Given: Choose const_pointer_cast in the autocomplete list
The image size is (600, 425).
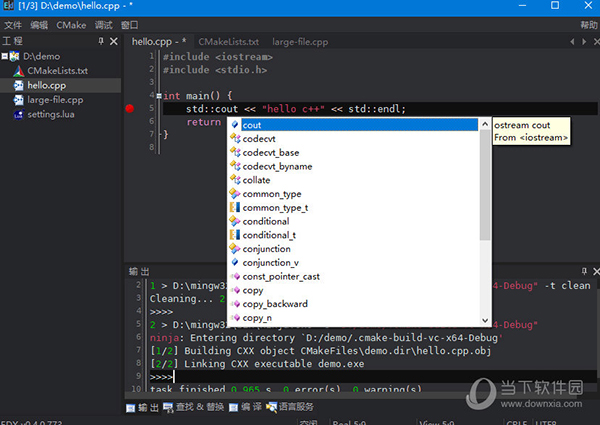Looking at the screenshot, I should click(354, 277).
